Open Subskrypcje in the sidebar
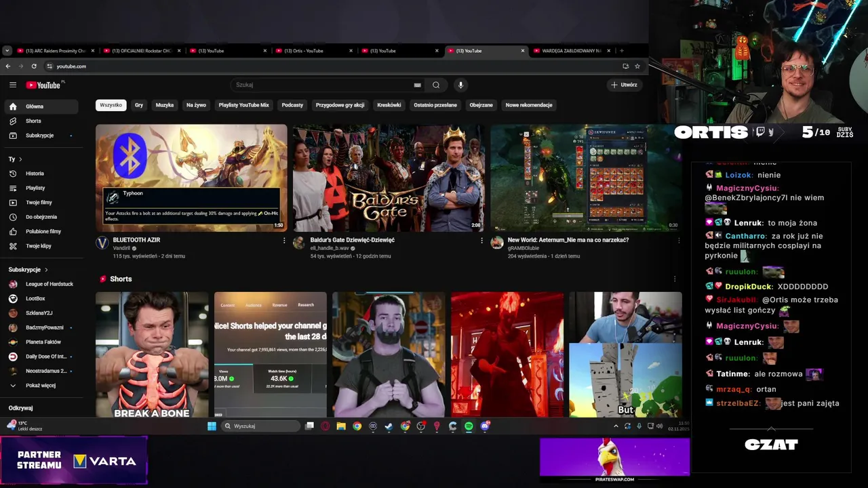Screen dimensions: 868x488 coord(41,136)
